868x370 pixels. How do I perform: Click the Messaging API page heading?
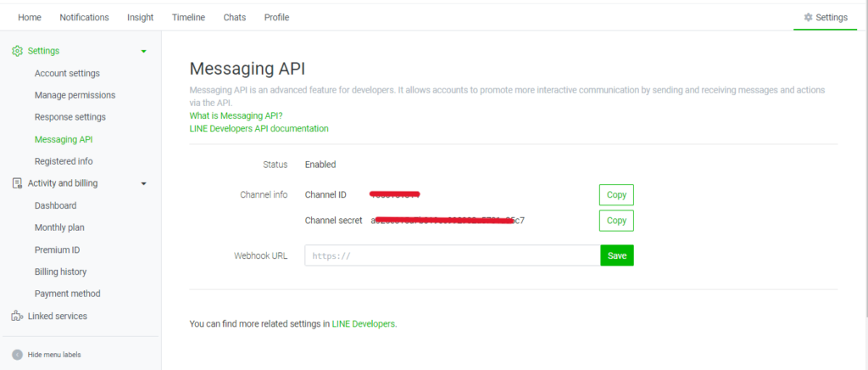pyautogui.click(x=248, y=70)
